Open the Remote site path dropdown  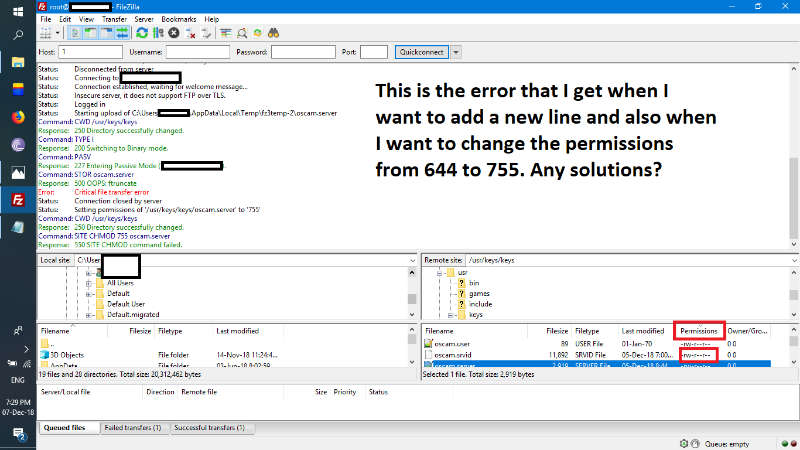point(794,260)
